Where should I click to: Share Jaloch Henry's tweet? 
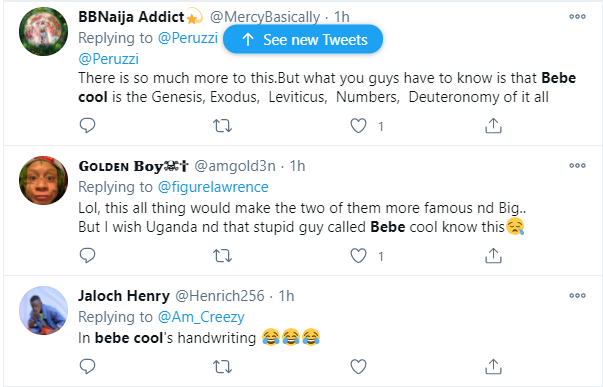coord(493,367)
